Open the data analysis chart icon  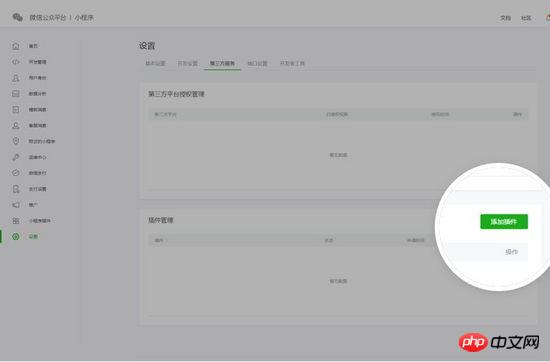pyautogui.click(x=16, y=94)
